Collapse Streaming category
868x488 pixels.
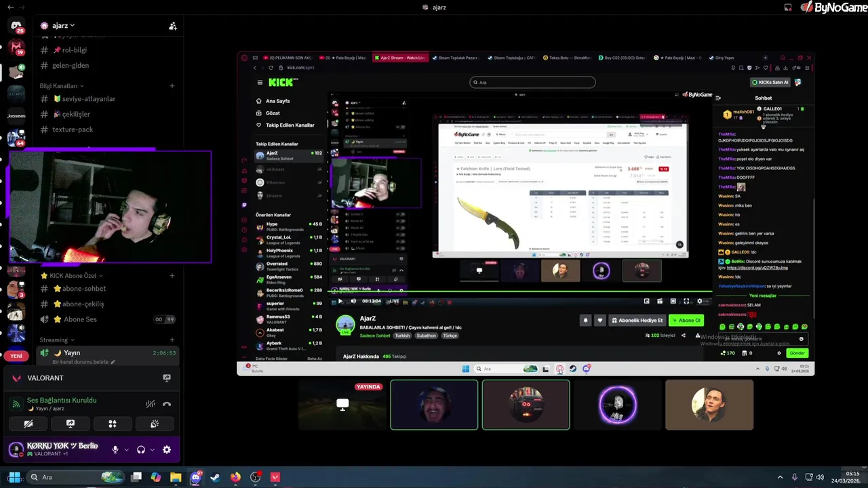pos(57,340)
